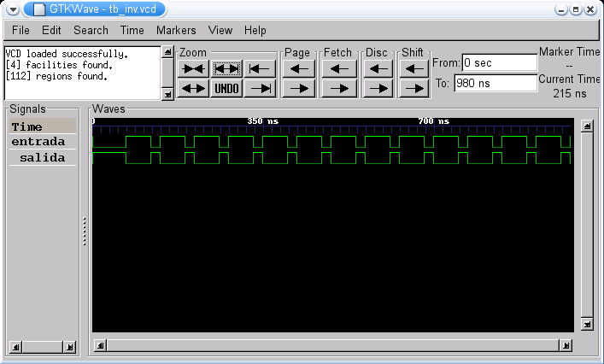The width and height of the screenshot is (604, 364).
Task: Click the Fetch left arrow
Action: (x=339, y=69)
